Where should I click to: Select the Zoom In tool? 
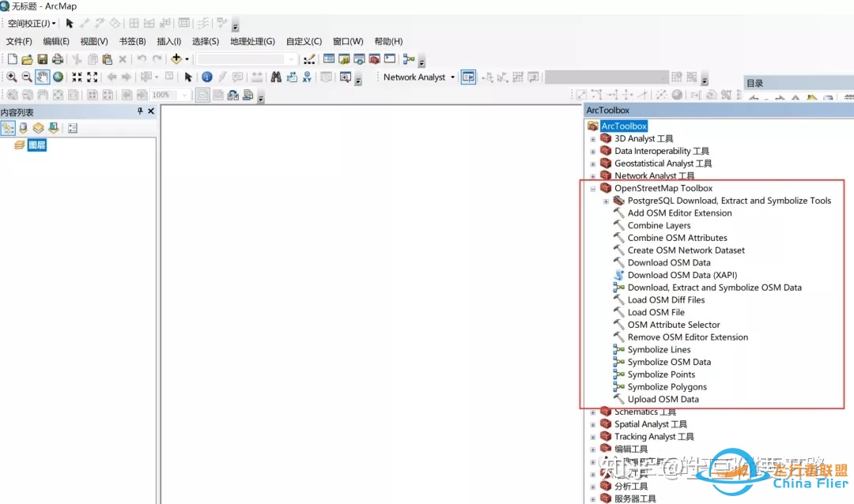[x=11, y=77]
